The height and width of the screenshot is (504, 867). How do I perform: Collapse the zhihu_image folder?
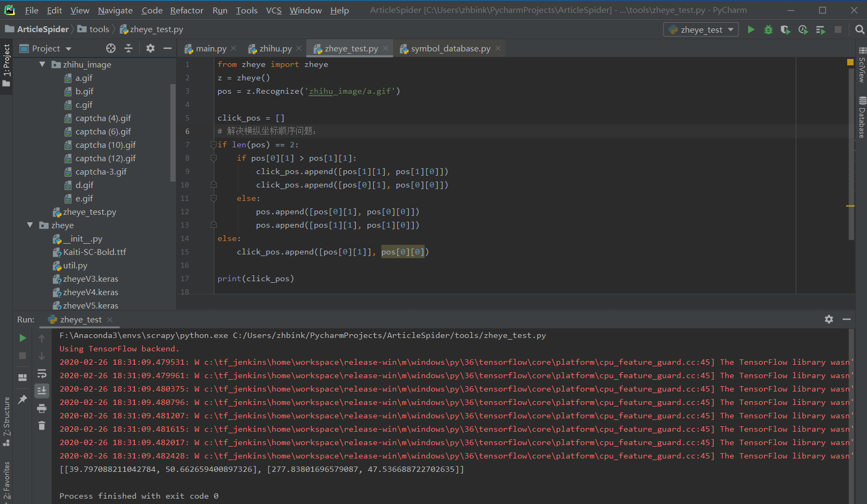(42, 64)
